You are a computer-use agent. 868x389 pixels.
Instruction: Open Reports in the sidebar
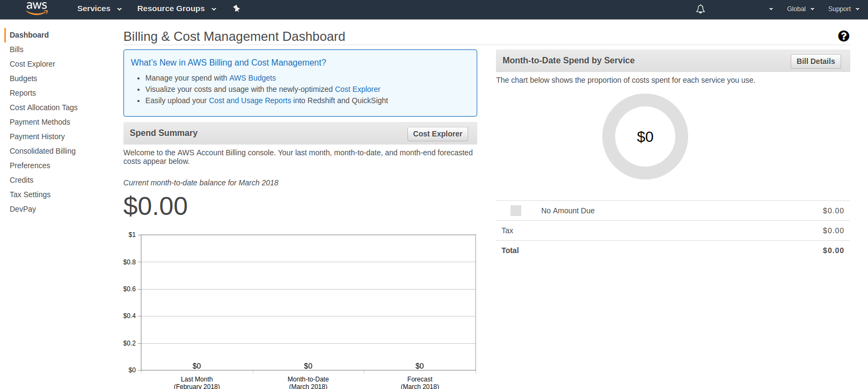[x=23, y=93]
